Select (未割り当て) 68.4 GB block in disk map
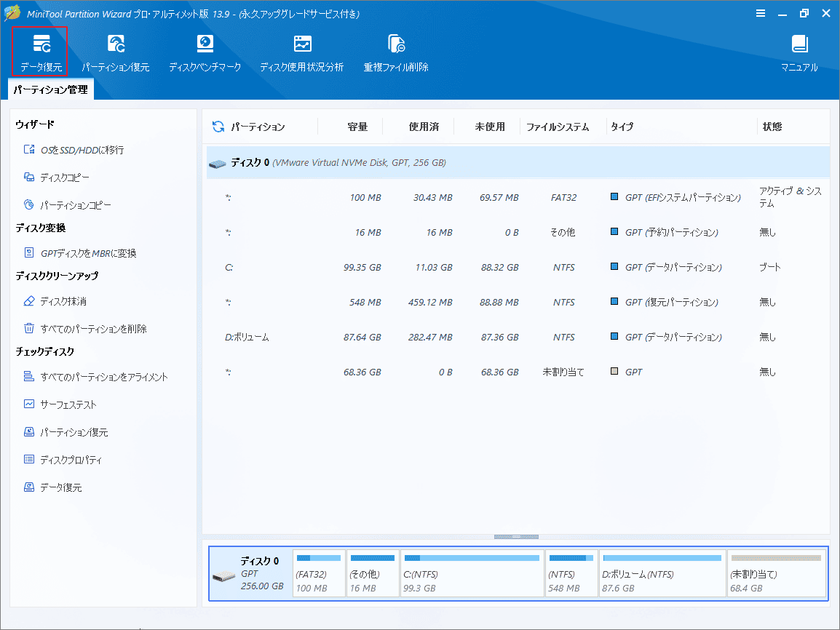Viewport: 840px width, 630px height. click(776, 573)
